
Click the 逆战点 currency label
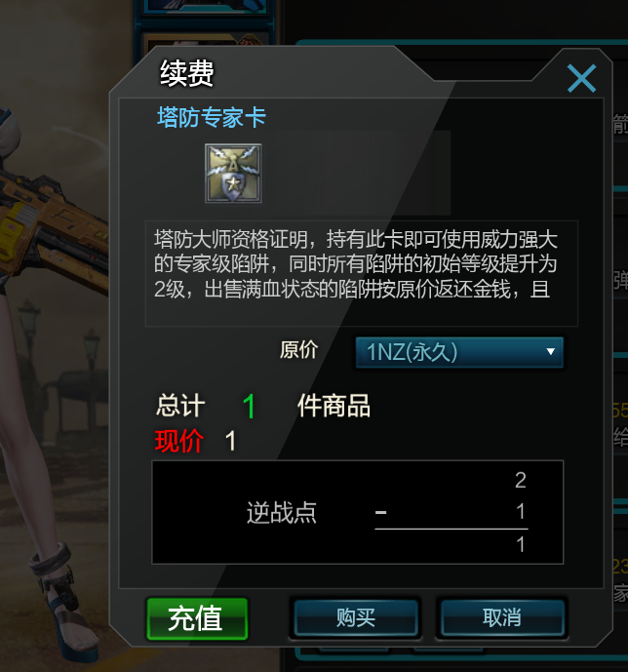pyautogui.click(x=282, y=513)
